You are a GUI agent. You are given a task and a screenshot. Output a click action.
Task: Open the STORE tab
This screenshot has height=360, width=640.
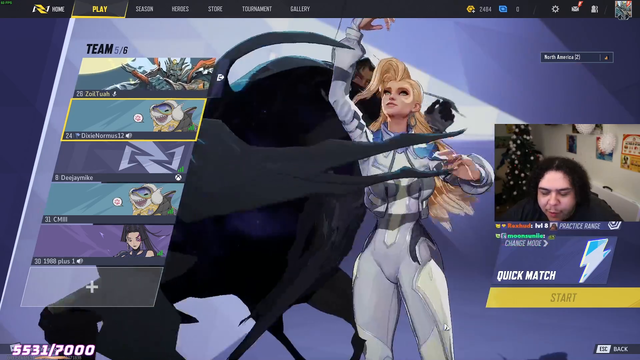[215, 9]
